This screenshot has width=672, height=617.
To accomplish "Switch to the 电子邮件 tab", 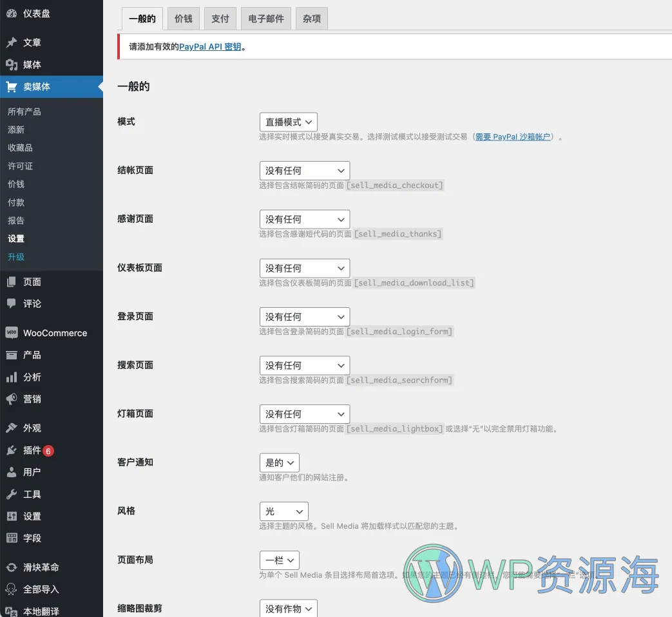I will [266, 19].
